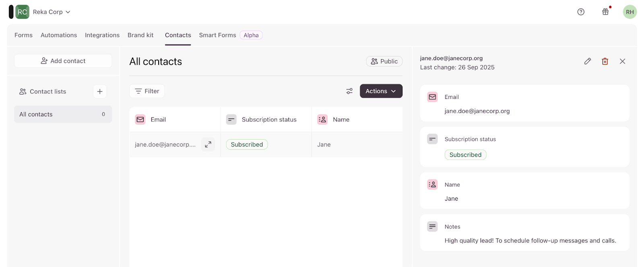The width and height of the screenshot is (644, 267).
Task: Open the Public visibility selector
Action: pyautogui.click(x=384, y=62)
